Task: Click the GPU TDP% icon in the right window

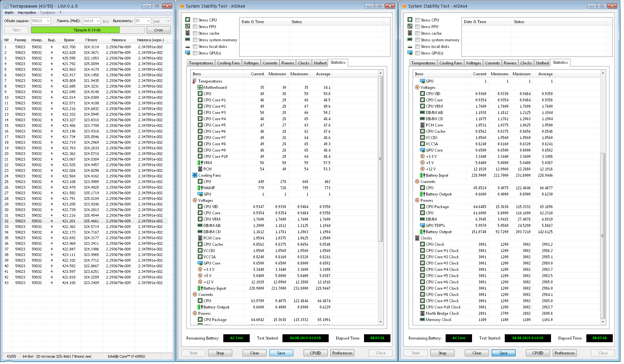Action: [x=422, y=226]
